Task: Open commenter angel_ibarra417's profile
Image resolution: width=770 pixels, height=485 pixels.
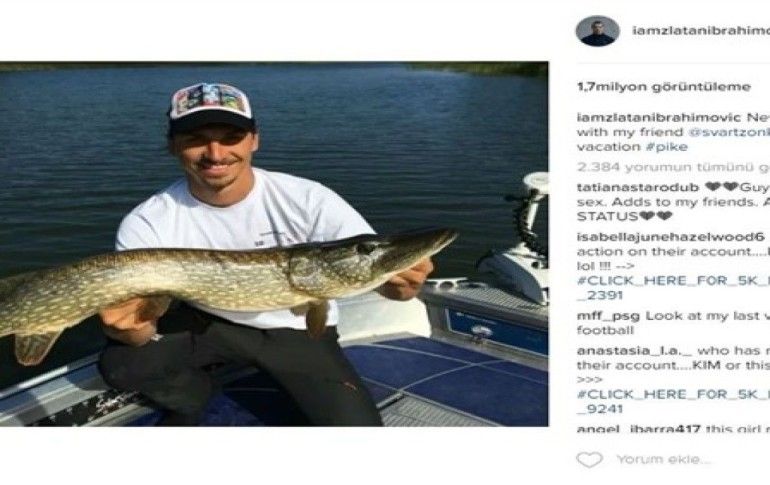Action: point(638,429)
